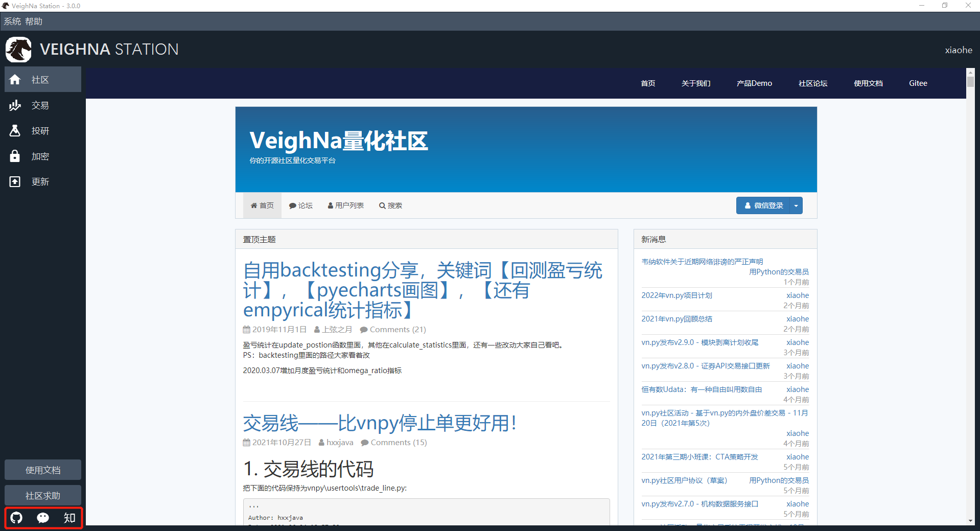Open the 微信登录 dropdown arrow
The width and height of the screenshot is (980, 531).
tap(796, 205)
